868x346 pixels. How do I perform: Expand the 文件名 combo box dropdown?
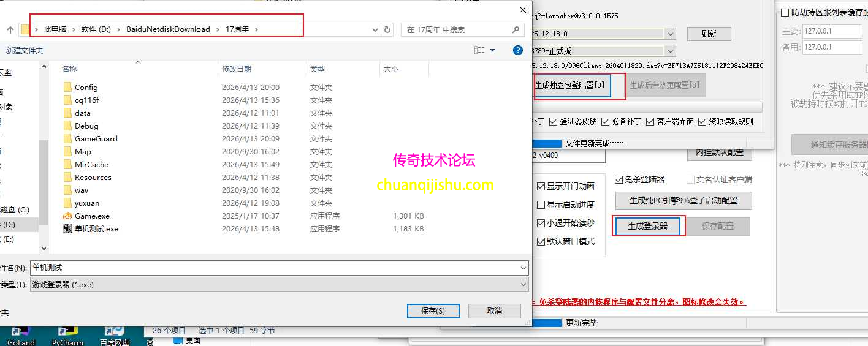tap(523, 268)
